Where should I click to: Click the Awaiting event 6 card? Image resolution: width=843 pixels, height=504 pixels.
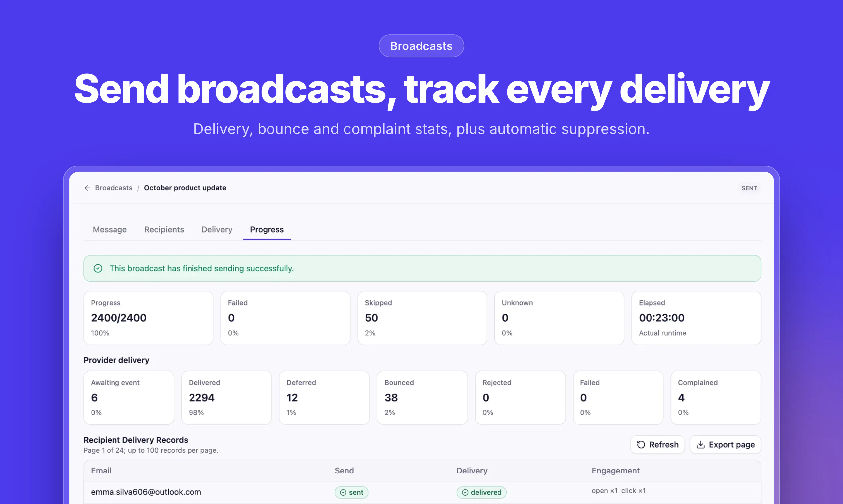click(x=129, y=398)
